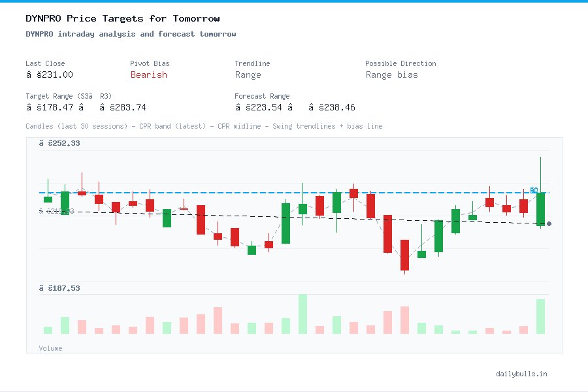Screen dimensions: 588x392
Task: Click the Forecast Range section header
Action: click(262, 96)
